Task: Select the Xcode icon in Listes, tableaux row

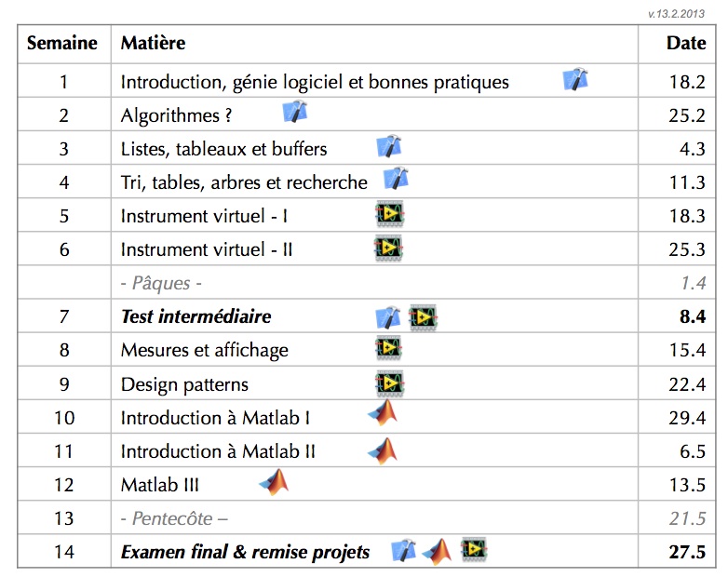Action: (x=388, y=146)
